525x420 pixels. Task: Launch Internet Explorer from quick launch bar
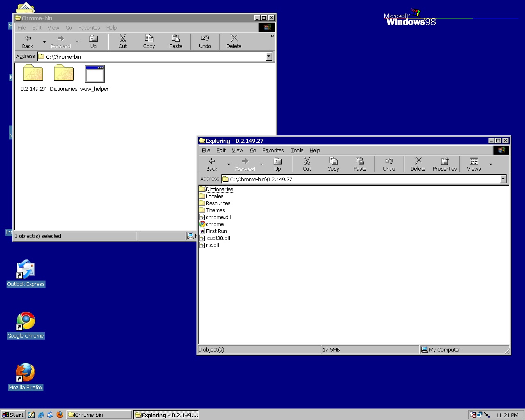coord(41,415)
